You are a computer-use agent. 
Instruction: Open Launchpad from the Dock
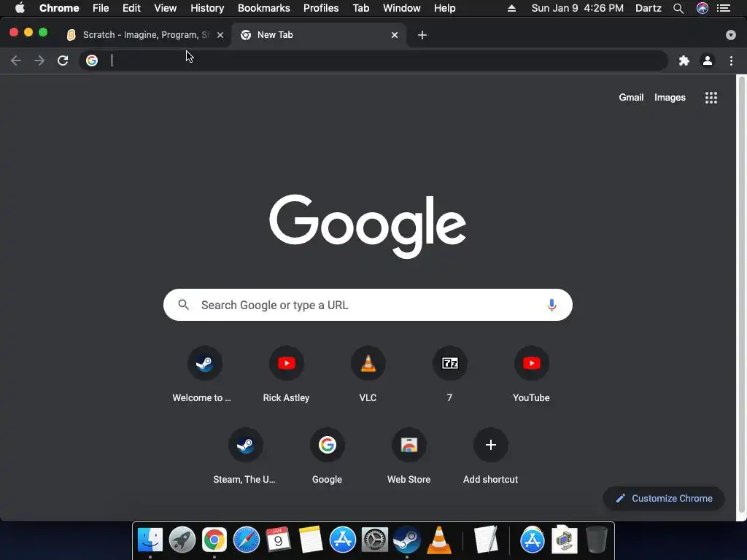(x=182, y=540)
